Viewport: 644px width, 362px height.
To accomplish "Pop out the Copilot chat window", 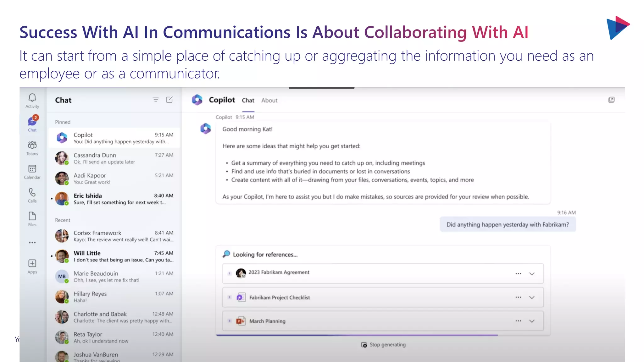I will tap(611, 100).
